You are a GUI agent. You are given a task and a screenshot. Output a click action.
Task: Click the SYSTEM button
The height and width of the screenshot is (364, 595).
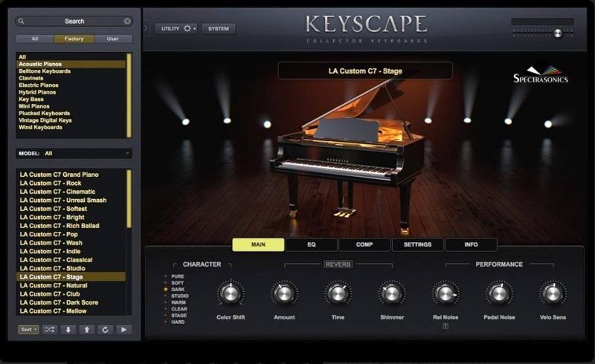pos(219,28)
